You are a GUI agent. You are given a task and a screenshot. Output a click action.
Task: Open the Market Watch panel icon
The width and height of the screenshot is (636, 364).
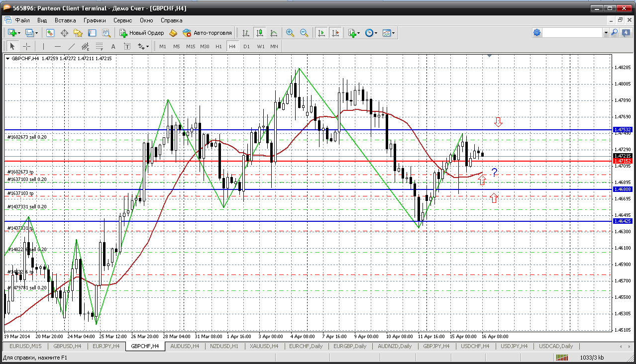tap(50, 33)
